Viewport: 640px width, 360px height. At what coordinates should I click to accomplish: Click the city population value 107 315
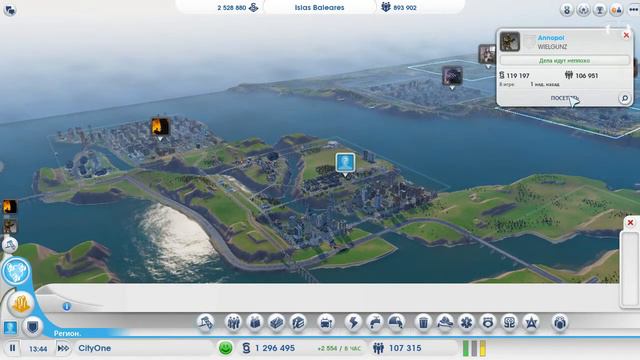[405, 348]
